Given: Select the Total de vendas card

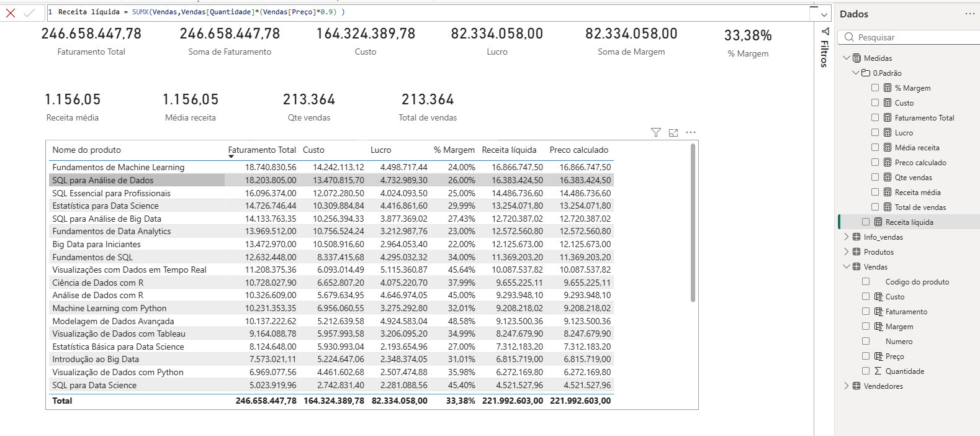Looking at the screenshot, I should tap(428, 107).
